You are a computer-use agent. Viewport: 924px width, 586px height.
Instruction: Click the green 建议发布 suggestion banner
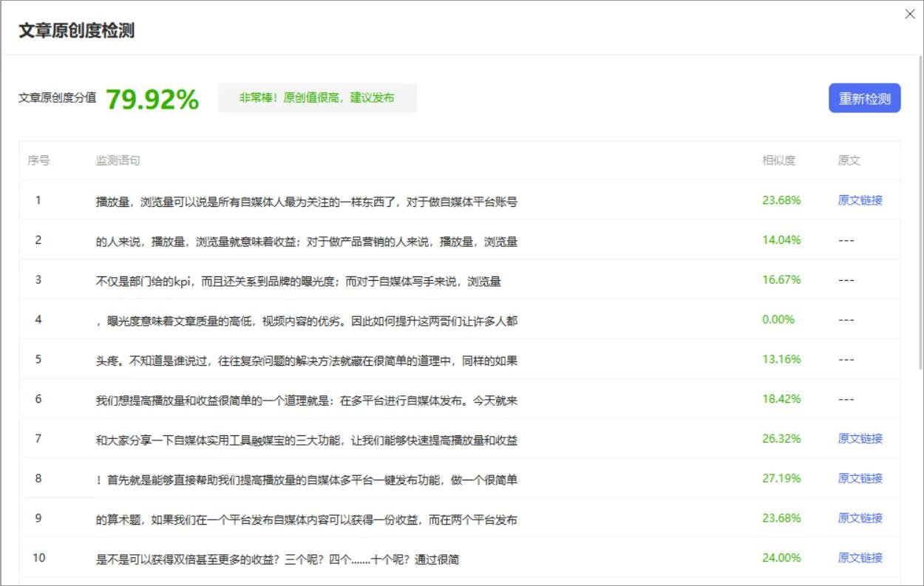(317, 97)
